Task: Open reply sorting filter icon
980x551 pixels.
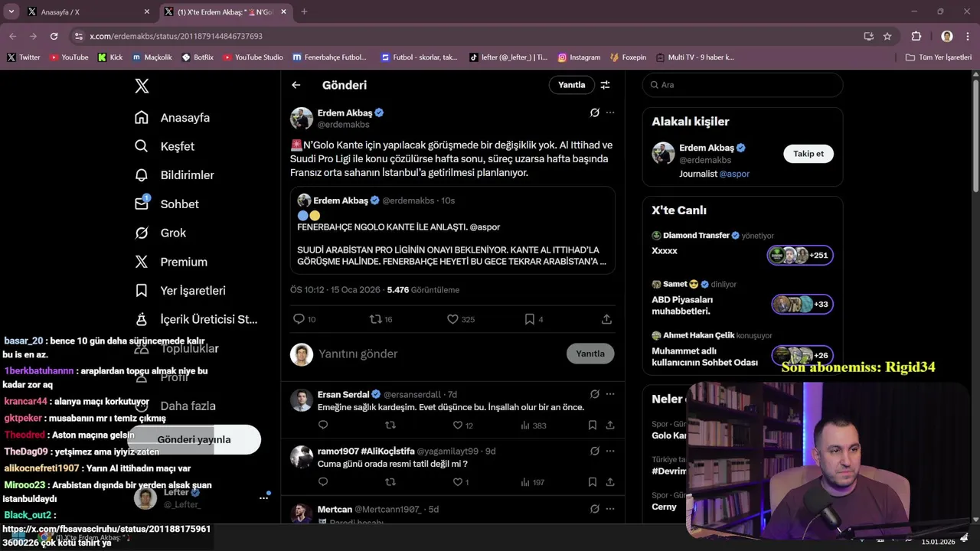Action: click(605, 85)
